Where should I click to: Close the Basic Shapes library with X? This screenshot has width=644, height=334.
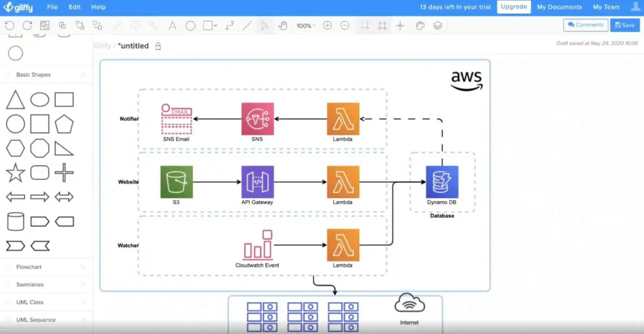84,75
